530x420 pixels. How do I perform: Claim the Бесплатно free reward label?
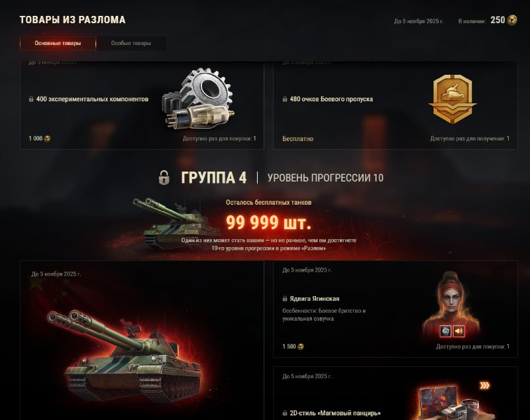coord(297,139)
